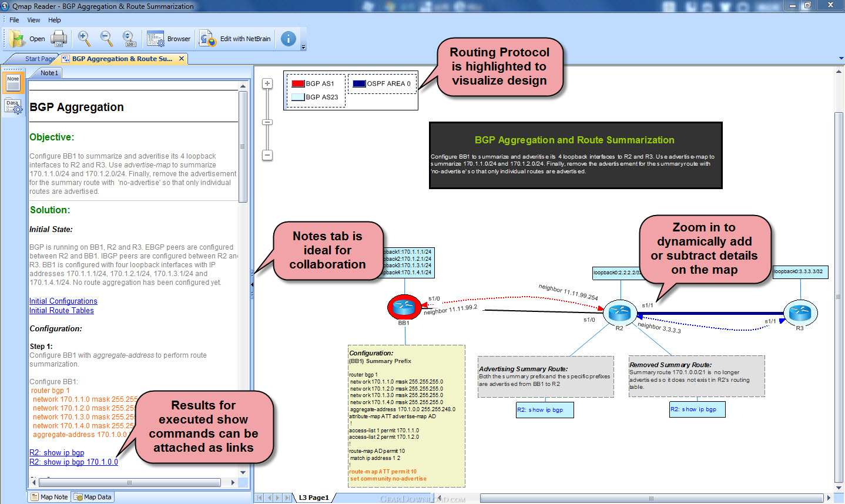Click notes pane scroll-down arrow
Screen dimensions: 845x504
pyautogui.click(x=243, y=472)
